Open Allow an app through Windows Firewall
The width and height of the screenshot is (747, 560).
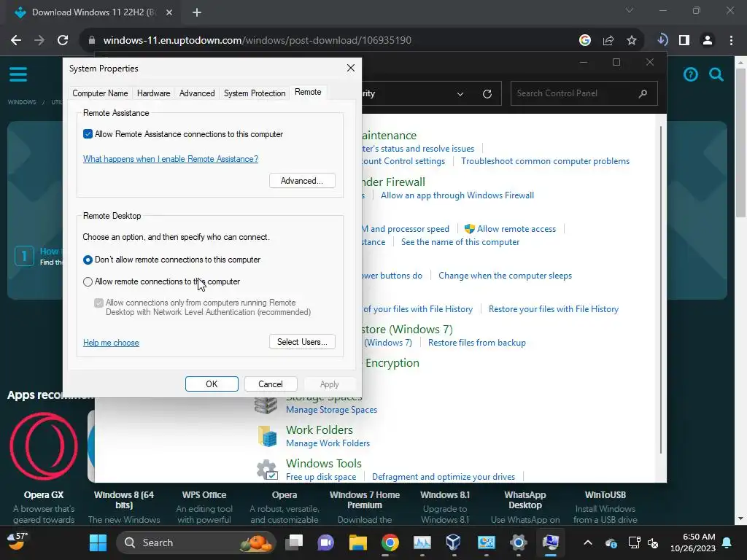click(x=457, y=195)
